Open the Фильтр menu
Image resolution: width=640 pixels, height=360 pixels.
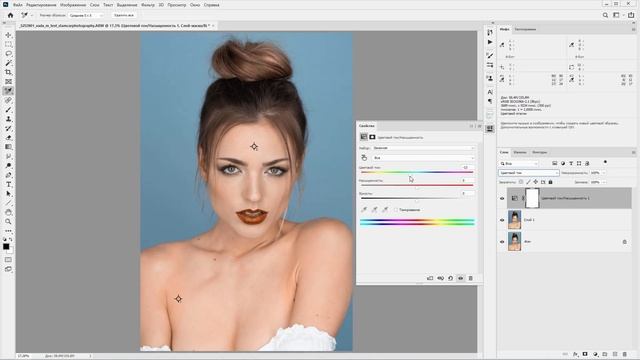click(148, 5)
